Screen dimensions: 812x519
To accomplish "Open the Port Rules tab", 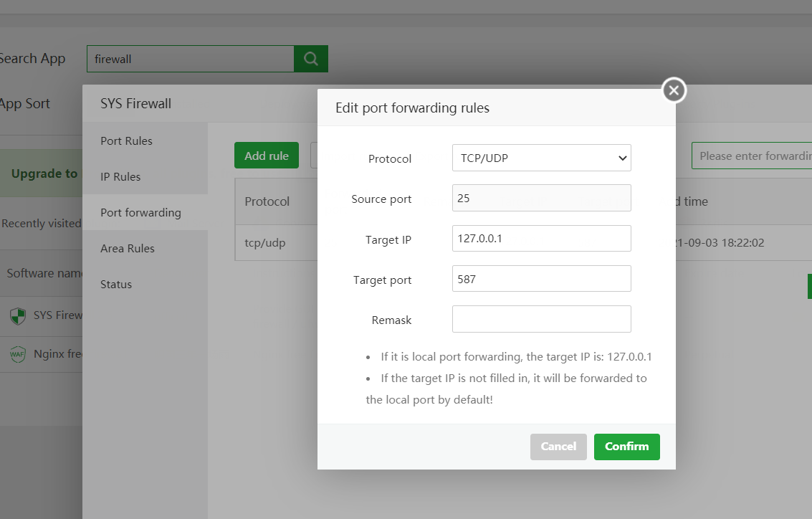I will tap(127, 141).
